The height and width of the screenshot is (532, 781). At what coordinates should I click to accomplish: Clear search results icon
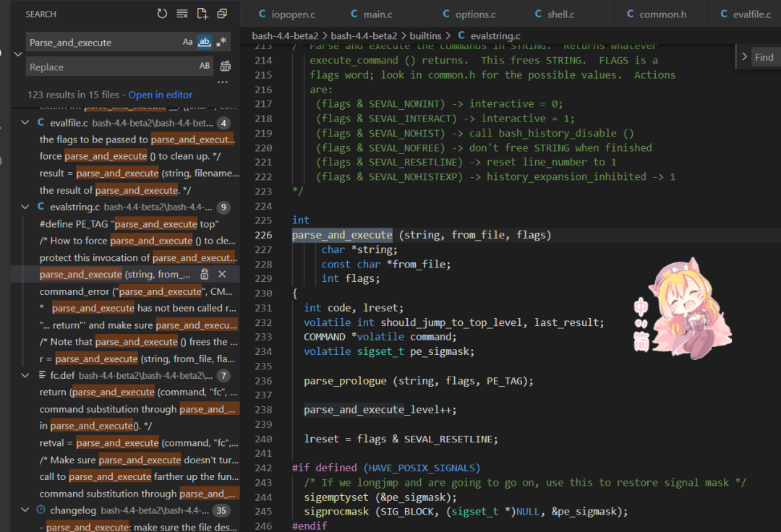tap(182, 14)
